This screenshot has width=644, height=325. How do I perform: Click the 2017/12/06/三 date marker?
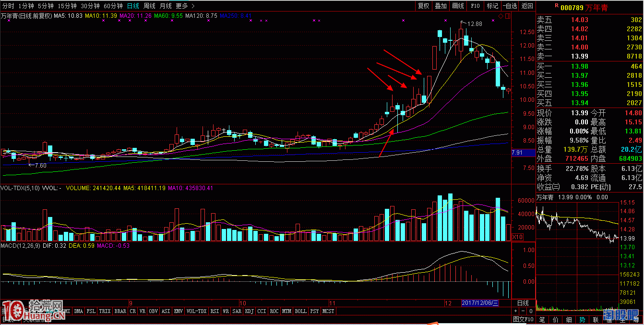480,303
